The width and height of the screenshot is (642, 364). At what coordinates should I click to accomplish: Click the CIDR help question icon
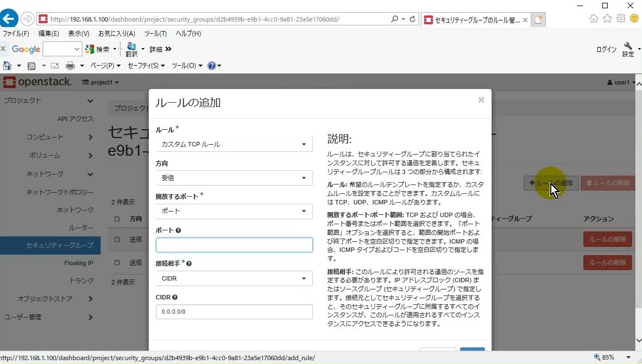[x=175, y=297]
